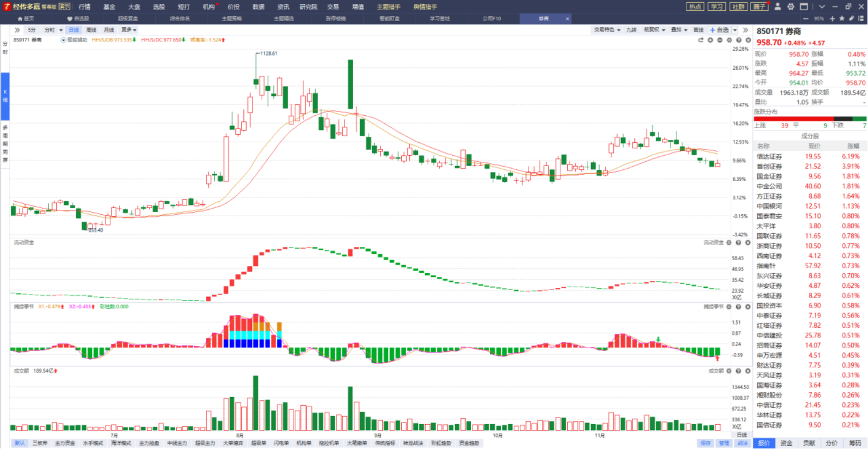This screenshot has width=868, height=449.
Task: Close the 券商 tab
Action: click(567, 18)
